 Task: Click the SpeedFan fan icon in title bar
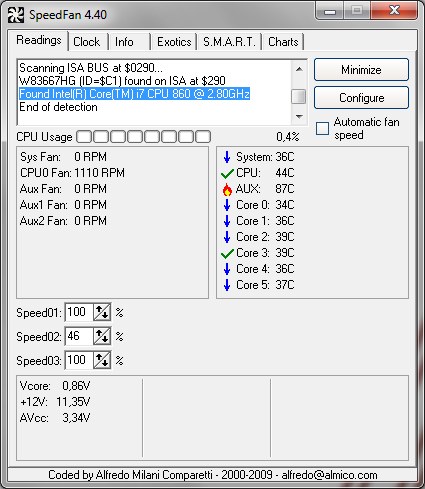[16, 15]
